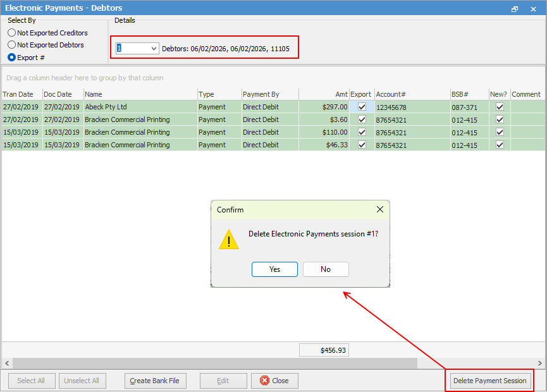Toggle Export checkbox for $3.60 payment
This screenshot has height=392, width=547.
pyautogui.click(x=362, y=119)
